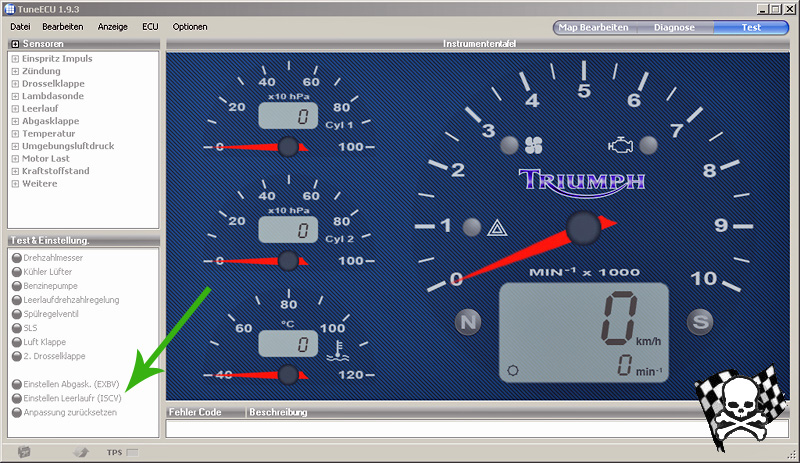800x463 pixels.
Task: Click the Triumph logo on the dashboard
Action: tap(582, 182)
